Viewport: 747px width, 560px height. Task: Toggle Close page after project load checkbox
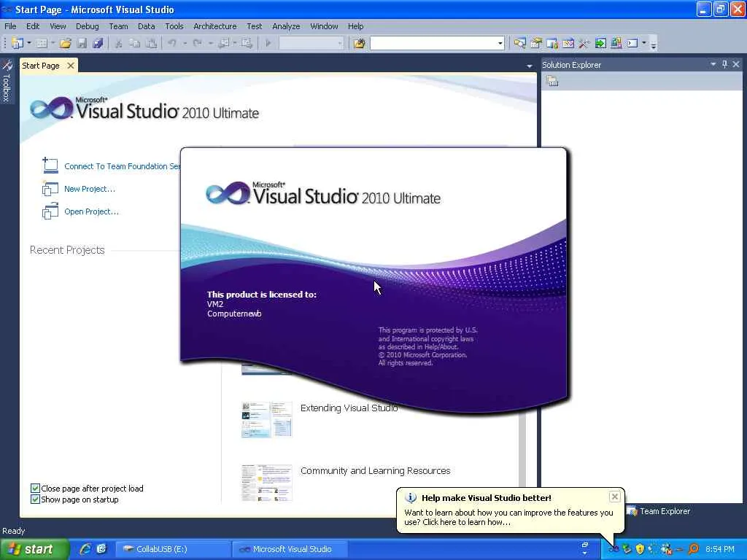point(35,488)
